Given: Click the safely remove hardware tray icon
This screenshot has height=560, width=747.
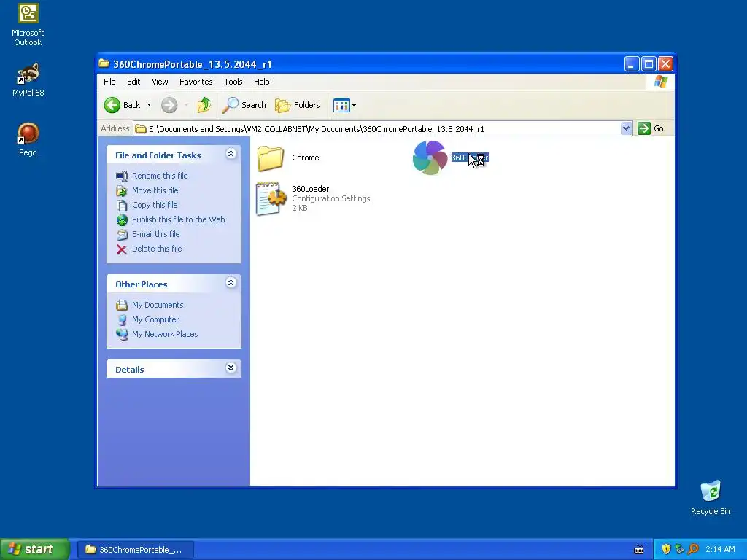Looking at the screenshot, I should (680, 549).
